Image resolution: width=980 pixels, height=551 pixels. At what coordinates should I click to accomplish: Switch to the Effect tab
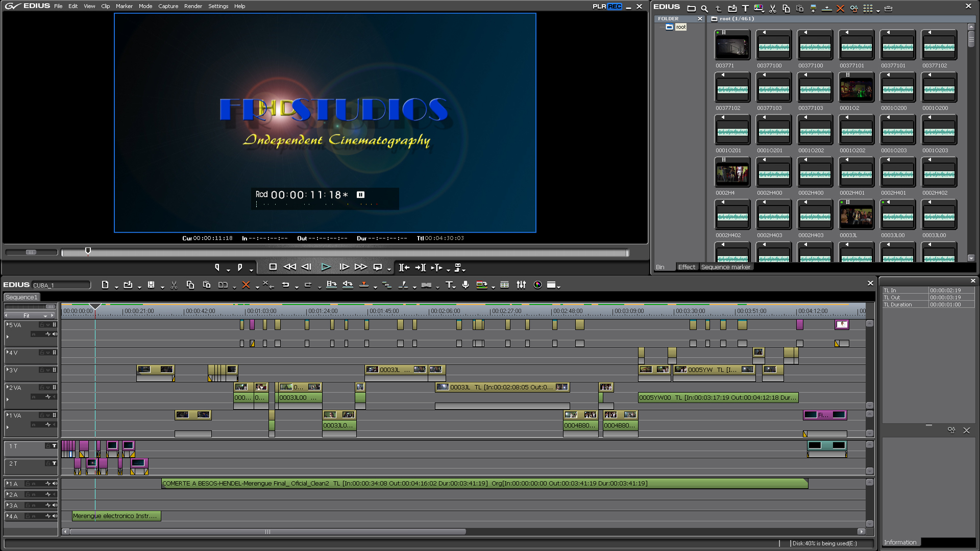click(x=687, y=267)
